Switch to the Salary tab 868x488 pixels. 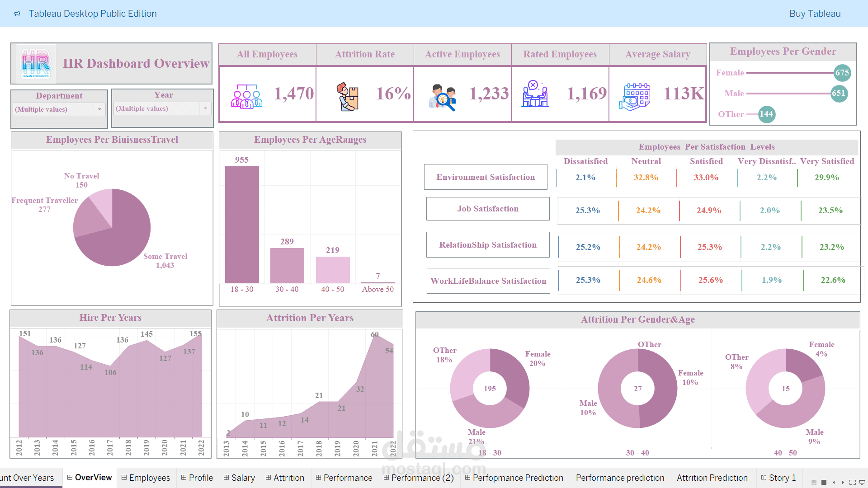[x=239, y=478]
